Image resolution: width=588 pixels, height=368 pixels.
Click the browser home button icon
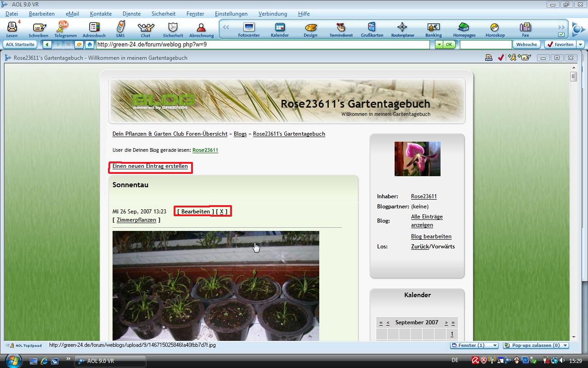tap(90, 45)
